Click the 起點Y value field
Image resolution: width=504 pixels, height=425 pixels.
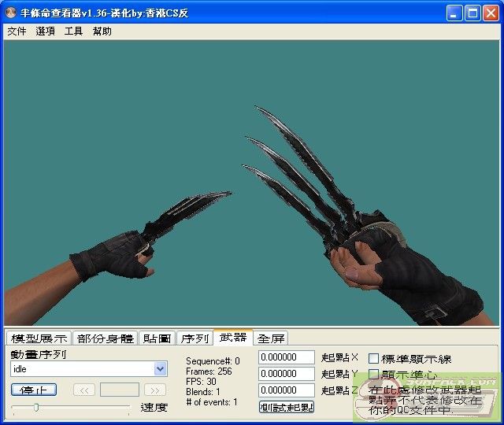287,374
